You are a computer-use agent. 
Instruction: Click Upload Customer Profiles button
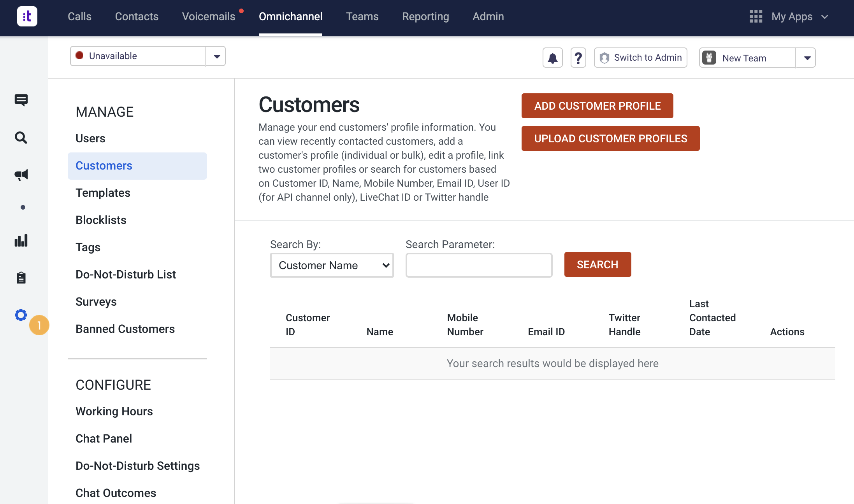tap(611, 138)
